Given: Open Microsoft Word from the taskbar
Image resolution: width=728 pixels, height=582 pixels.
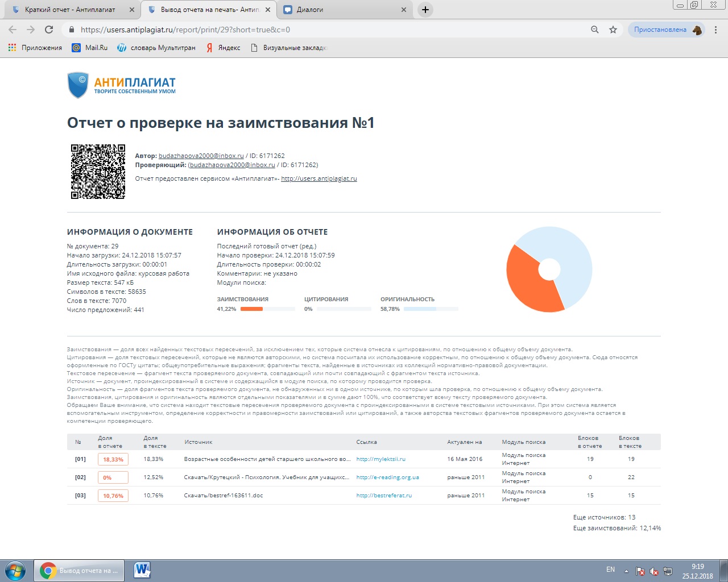Looking at the screenshot, I should point(142,570).
